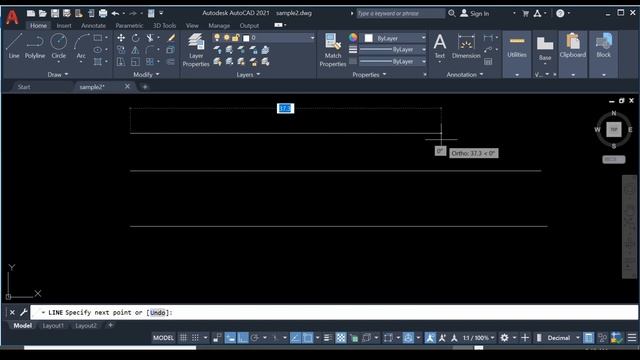Select the Polyline tool
Screen dimensions: 640x360
coord(35,46)
